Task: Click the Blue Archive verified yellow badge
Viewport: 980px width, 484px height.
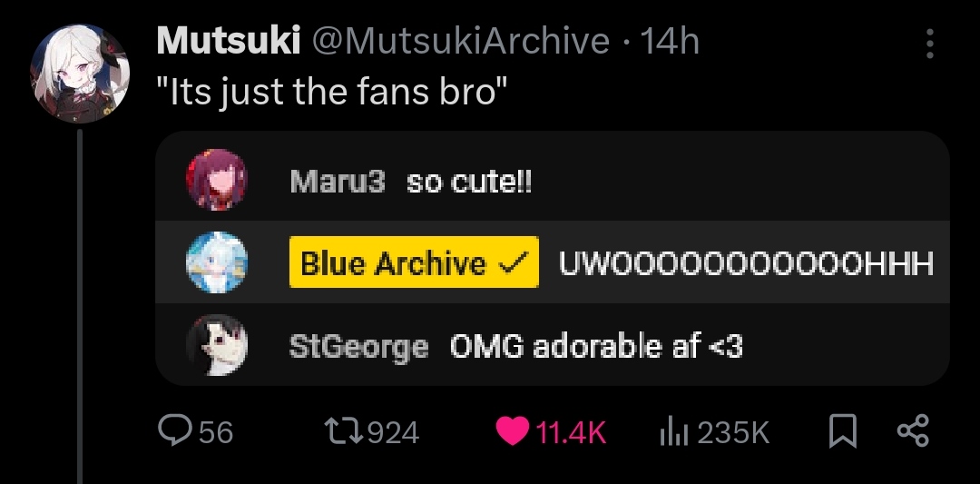Action: click(x=414, y=262)
